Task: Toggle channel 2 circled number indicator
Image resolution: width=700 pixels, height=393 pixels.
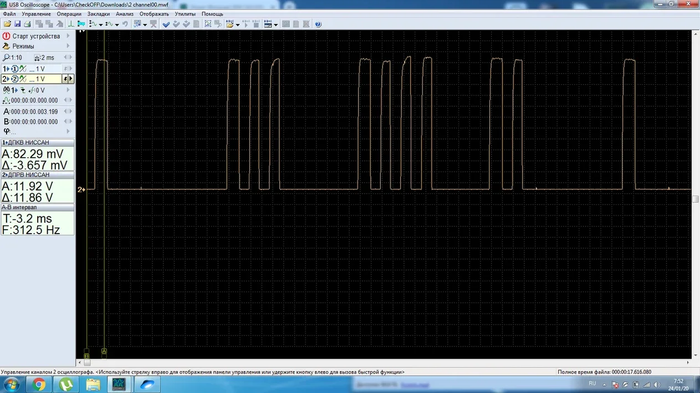Action: (x=14, y=79)
